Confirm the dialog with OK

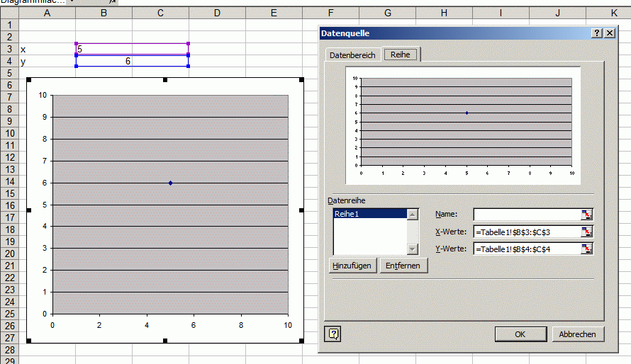click(x=520, y=334)
